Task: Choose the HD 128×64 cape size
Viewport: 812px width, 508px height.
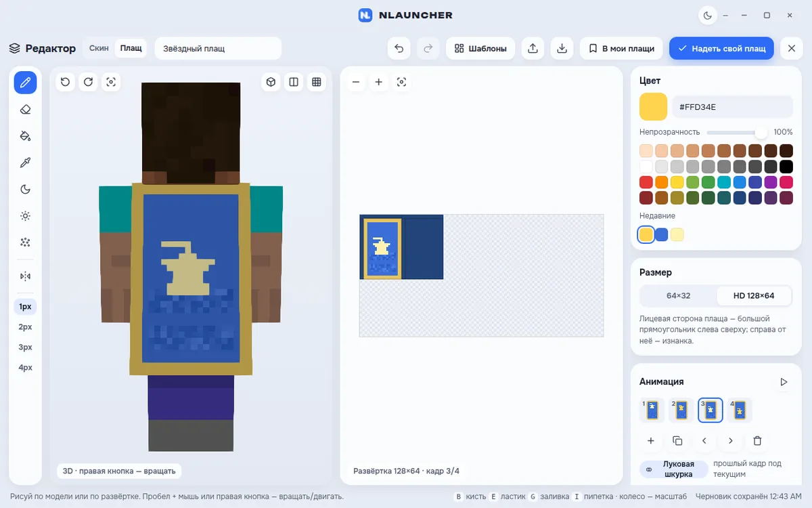Action: (x=754, y=296)
